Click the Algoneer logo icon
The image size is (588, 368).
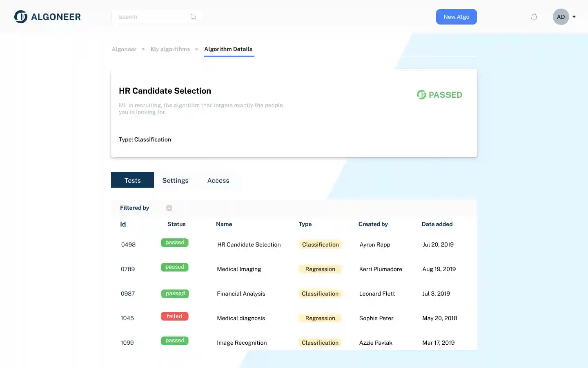21,17
